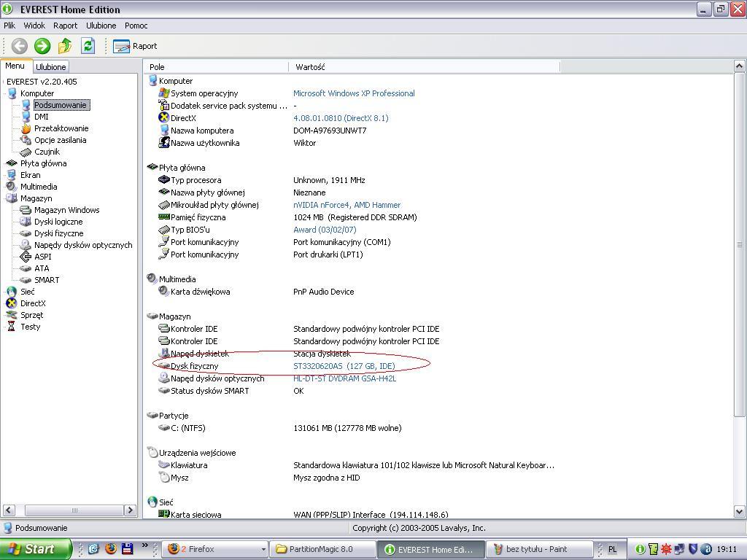This screenshot has width=747, height=560.
Task: Open the Ulubione menu in menu bar
Action: (x=101, y=26)
